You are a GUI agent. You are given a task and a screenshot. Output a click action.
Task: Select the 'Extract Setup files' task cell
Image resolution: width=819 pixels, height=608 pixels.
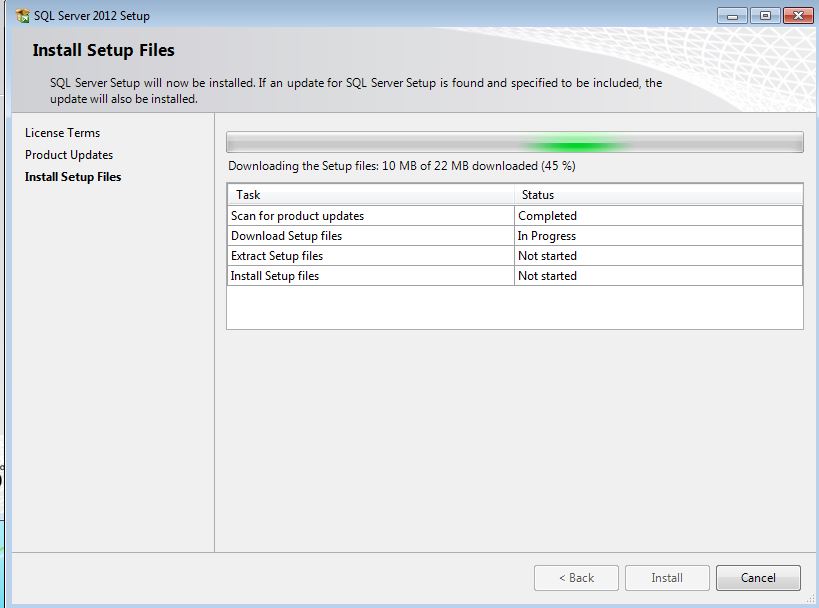click(x=371, y=255)
